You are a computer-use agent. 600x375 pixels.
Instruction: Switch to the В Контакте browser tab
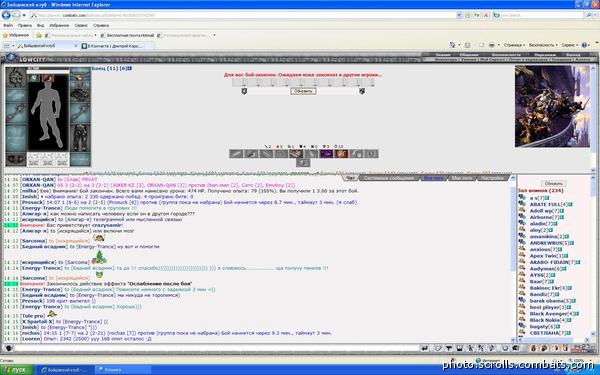(x=117, y=46)
